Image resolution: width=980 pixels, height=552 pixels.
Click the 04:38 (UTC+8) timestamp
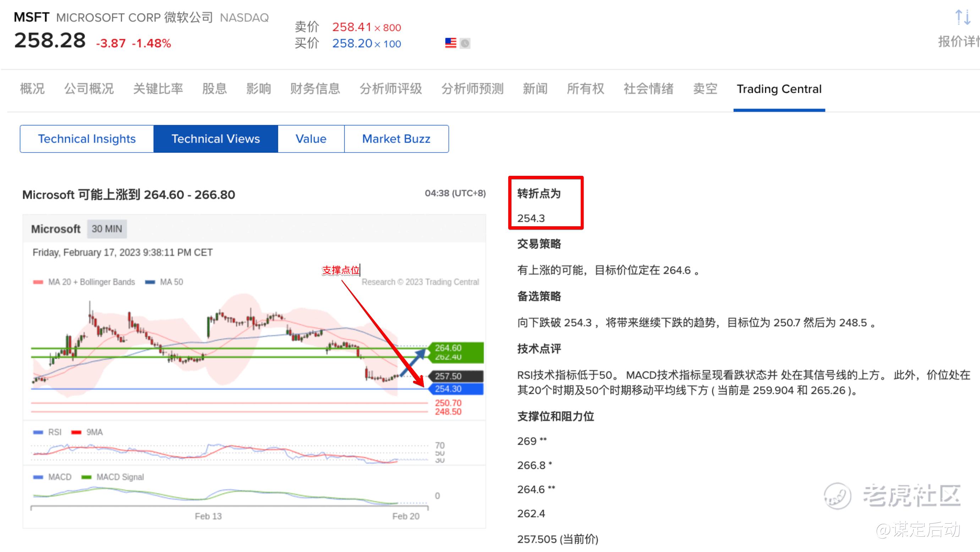click(455, 193)
